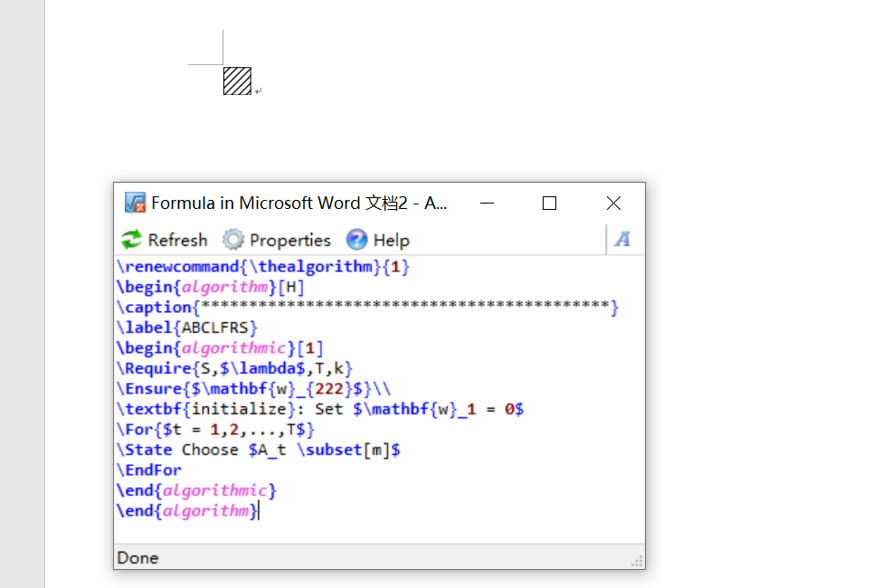Select the hatched formula object in Word document
Image resolution: width=881 pixels, height=588 pixels.
[237, 81]
